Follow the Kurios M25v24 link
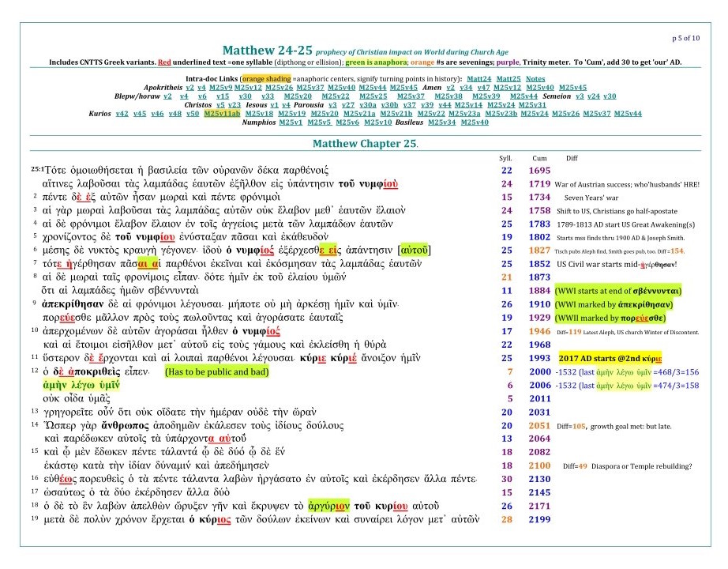The image size is (728, 569). (535, 114)
